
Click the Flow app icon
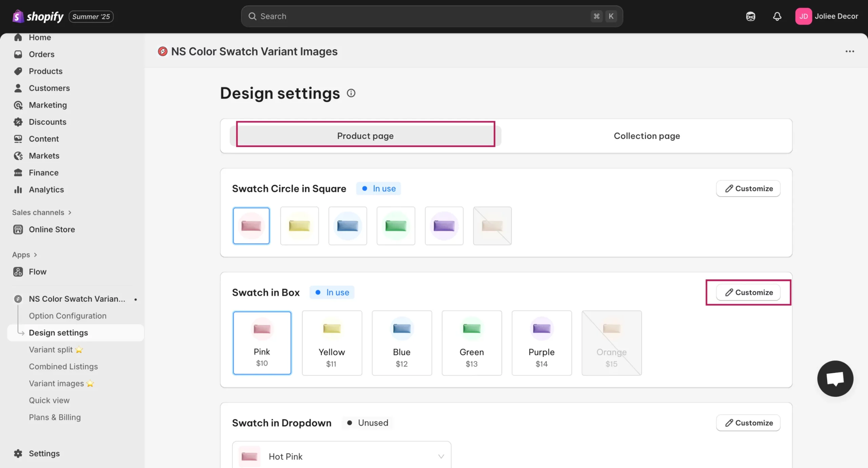pos(18,272)
